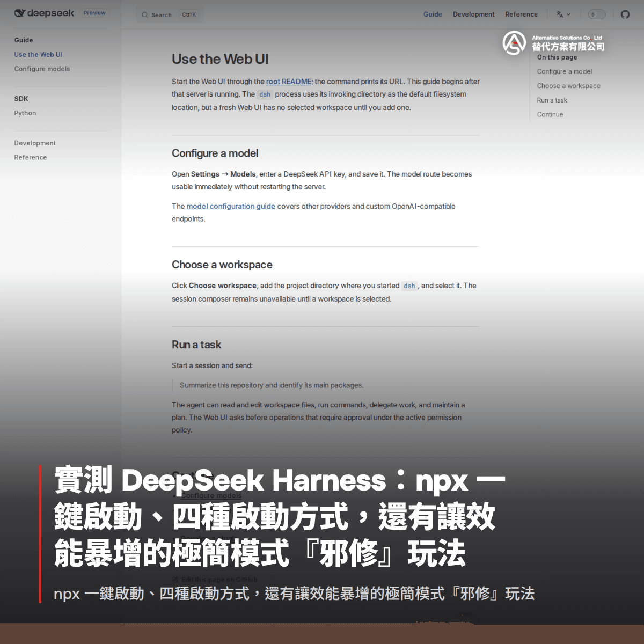Open Reference in the left sidebar
644x644 pixels.
31,158
